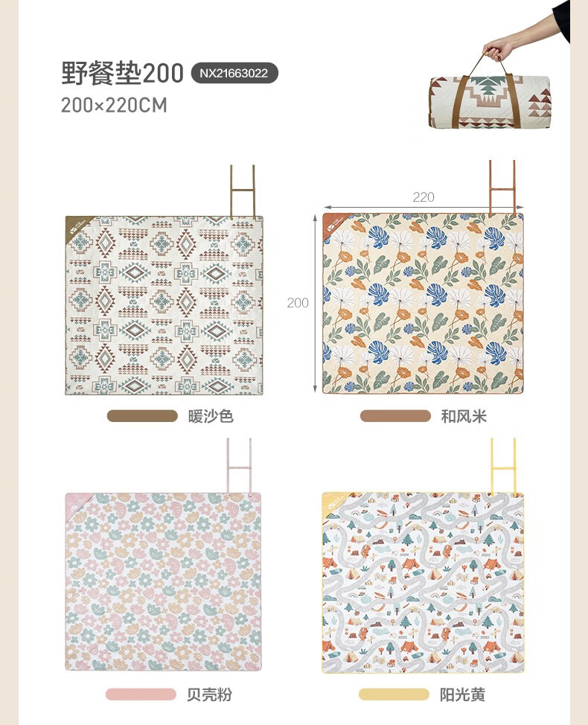The image size is (588, 725).
Task: Open the road map camping mat image
Action: [423, 583]
